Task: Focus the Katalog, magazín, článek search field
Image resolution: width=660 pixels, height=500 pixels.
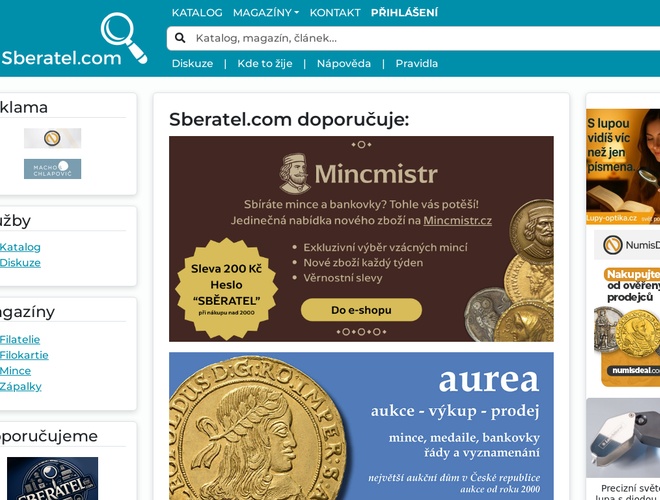Action: click(413, 38)
